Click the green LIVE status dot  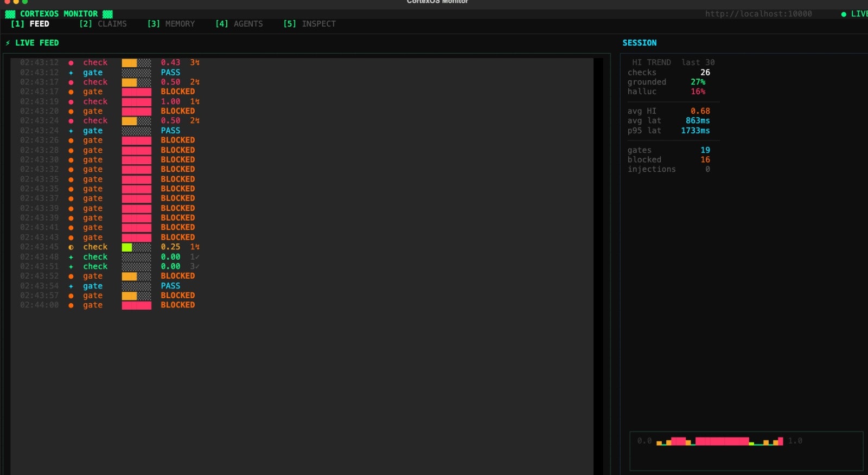pos(844,14)
